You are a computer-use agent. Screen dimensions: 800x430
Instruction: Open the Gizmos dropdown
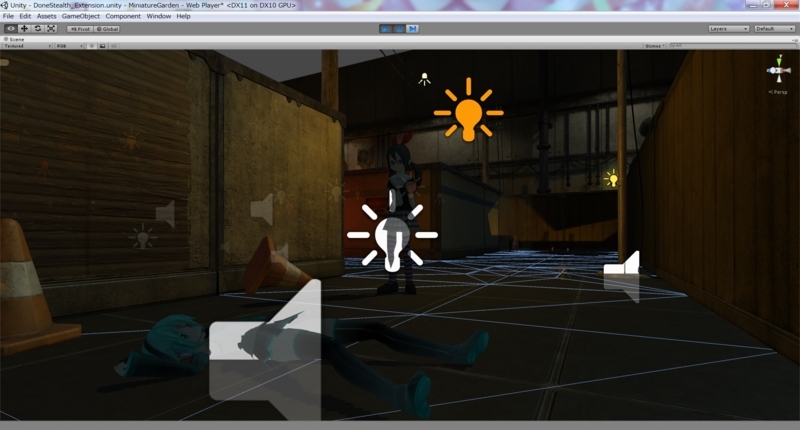click(x=655, y=46)
